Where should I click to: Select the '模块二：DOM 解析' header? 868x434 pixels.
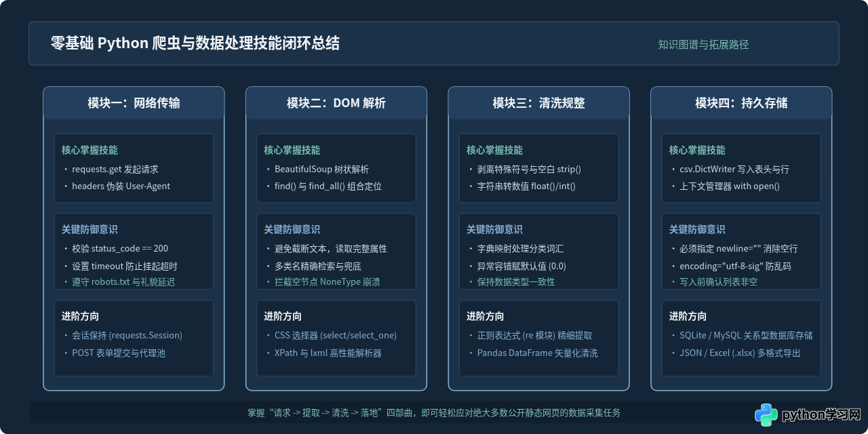pos(336,103)
